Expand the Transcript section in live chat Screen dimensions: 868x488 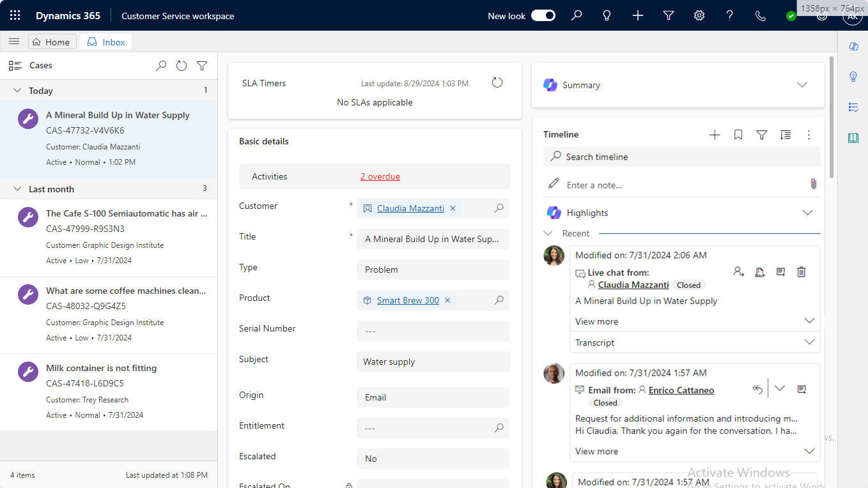809,342
